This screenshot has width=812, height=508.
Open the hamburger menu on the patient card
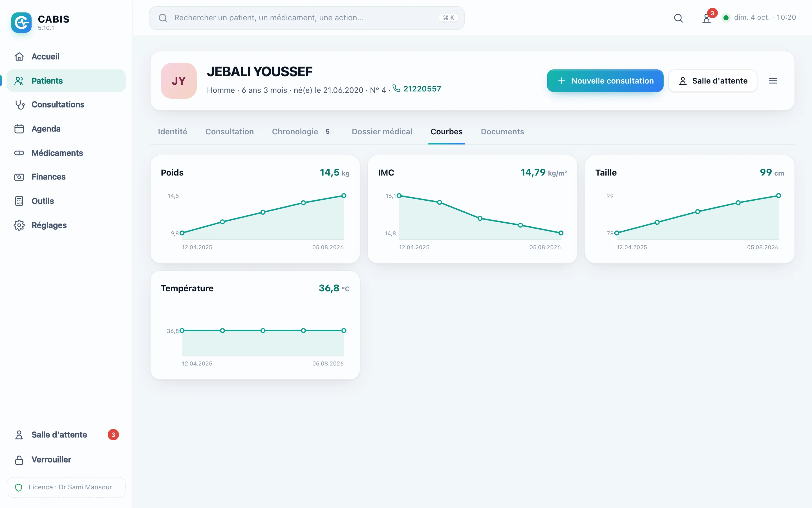tap(773, 81)
